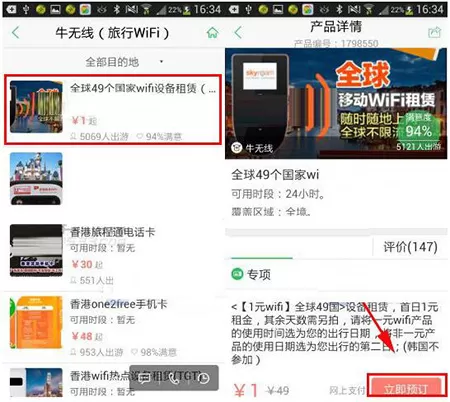Tap colorful app icon in right status bar

point(308,9)
